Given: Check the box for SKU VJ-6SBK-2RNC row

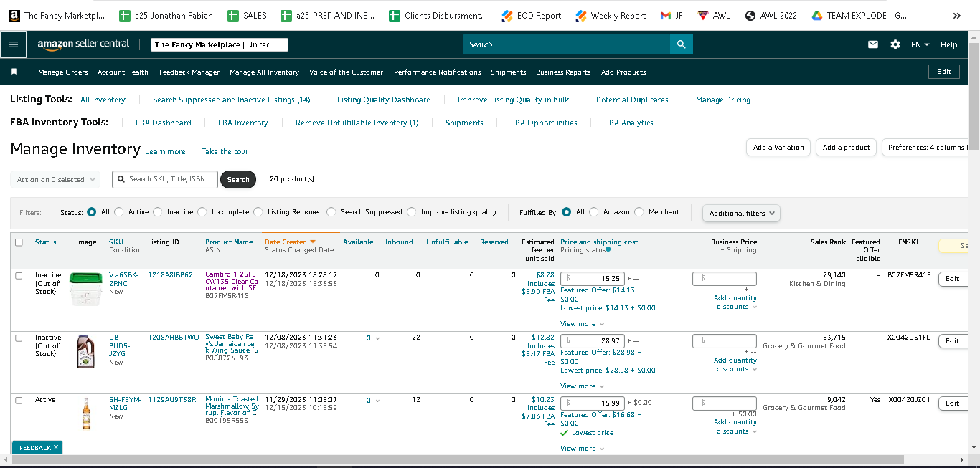Looking at the screenshot, I should pos(19,275).
